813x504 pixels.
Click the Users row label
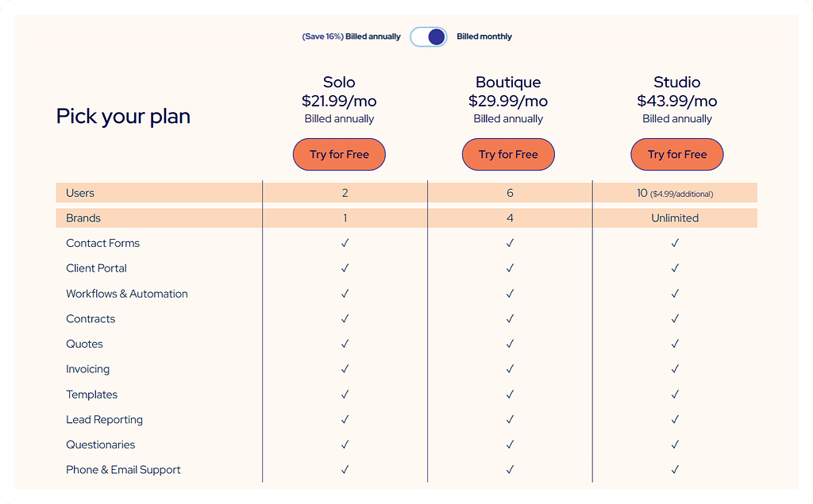[x=80, y=193]
